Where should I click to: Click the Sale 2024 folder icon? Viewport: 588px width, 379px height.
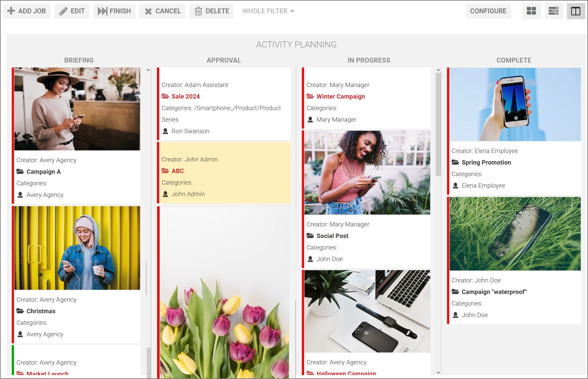point(165,96)
